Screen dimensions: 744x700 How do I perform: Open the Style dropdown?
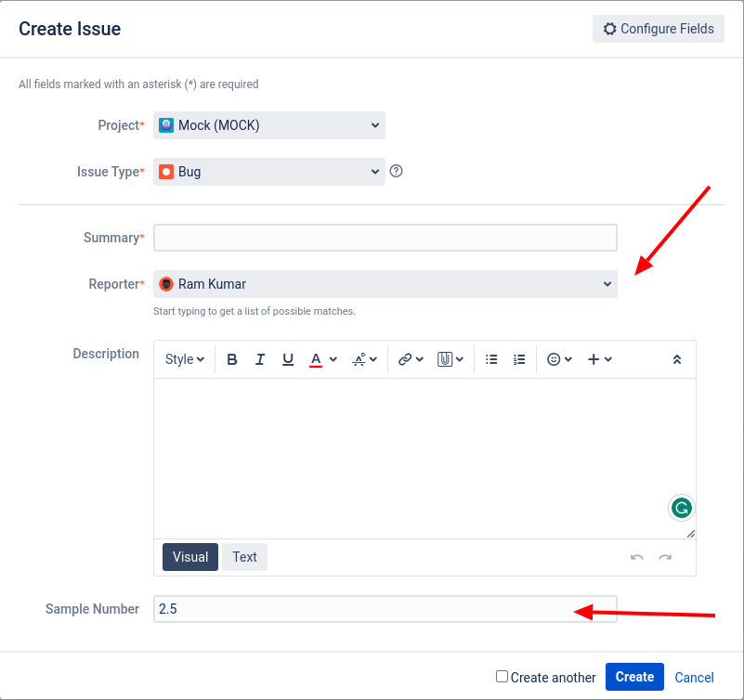point(185,359)
